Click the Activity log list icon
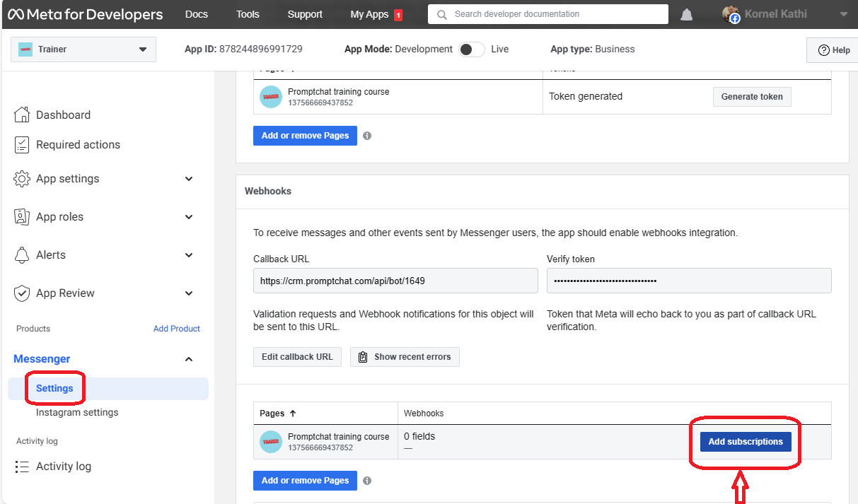This screenshot has width=858, height=504. pos(22,467)
